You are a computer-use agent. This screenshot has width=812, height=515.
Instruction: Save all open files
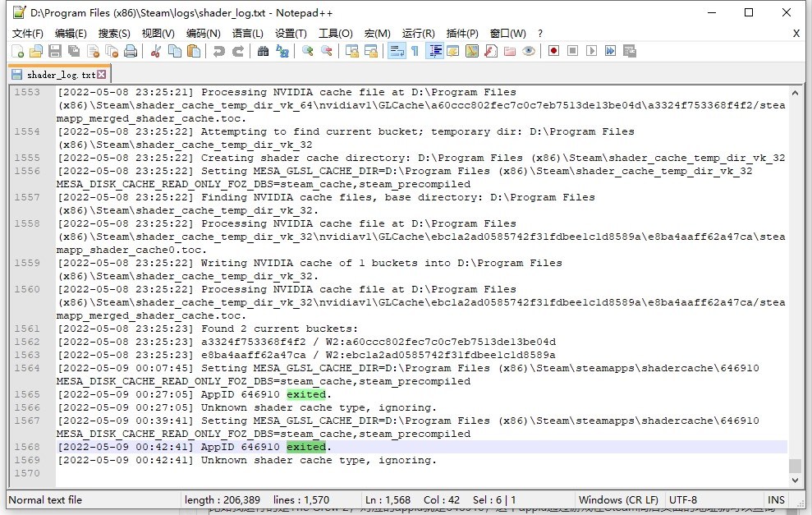[x=74, y=51]
